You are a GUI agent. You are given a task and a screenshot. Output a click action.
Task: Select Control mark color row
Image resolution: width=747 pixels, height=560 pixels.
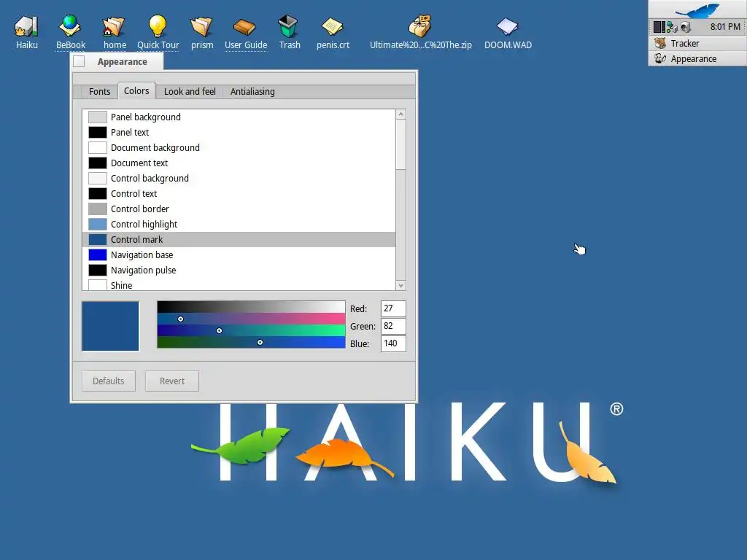point(239,239)
